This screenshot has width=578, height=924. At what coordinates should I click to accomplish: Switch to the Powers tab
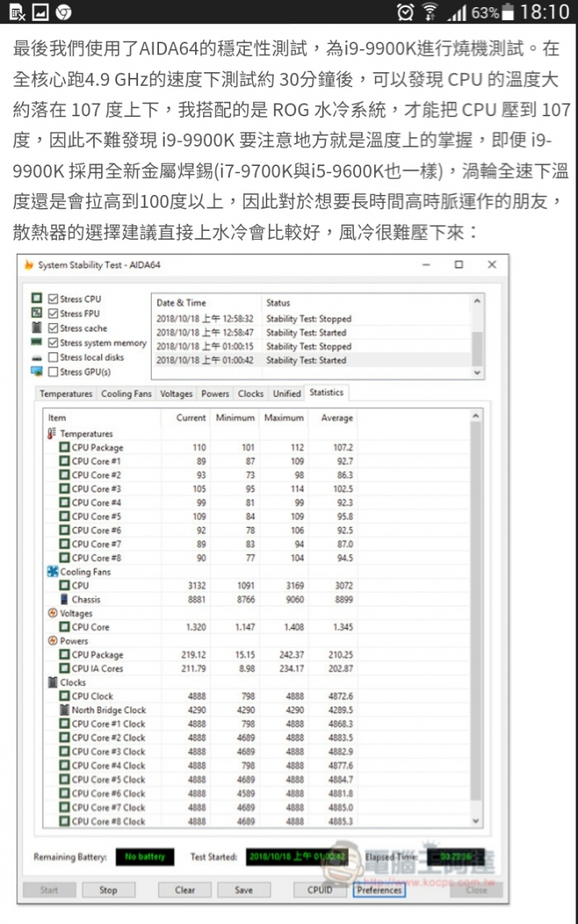pyautogui.click(x=215, y=394)
